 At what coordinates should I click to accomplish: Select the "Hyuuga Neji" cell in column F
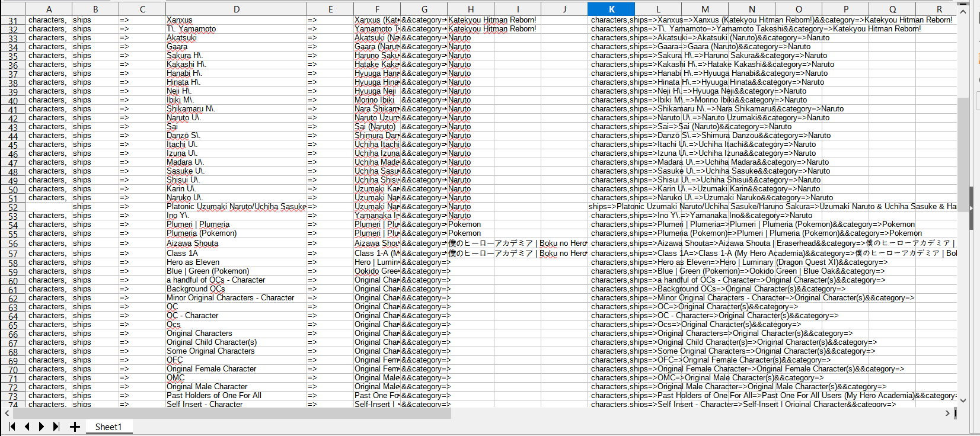[377, 91]
